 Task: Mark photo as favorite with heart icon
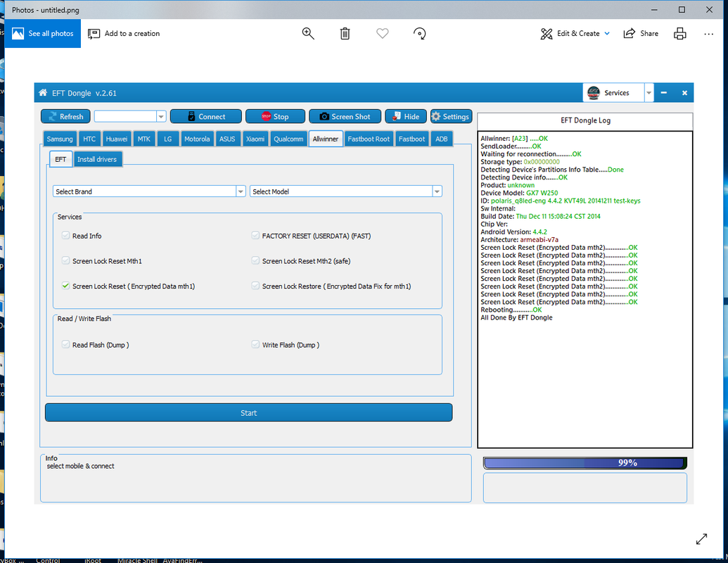click(382, 34)
